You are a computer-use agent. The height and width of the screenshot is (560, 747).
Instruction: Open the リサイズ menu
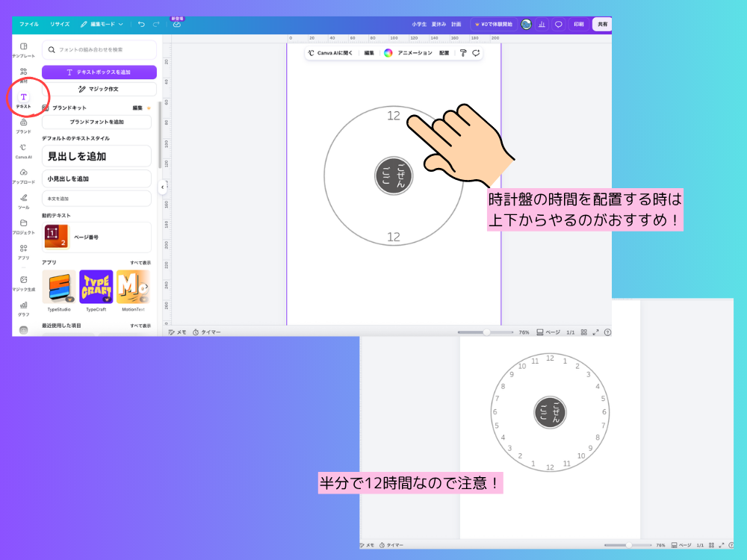pos(60,25)
